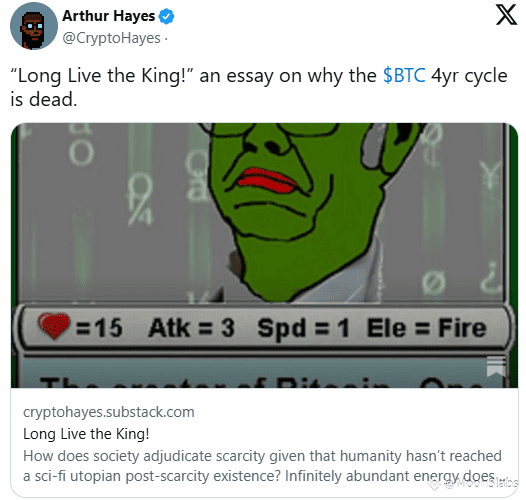Click the "=15" health value
The image size is (526, 500).
(x=99, y=328)
